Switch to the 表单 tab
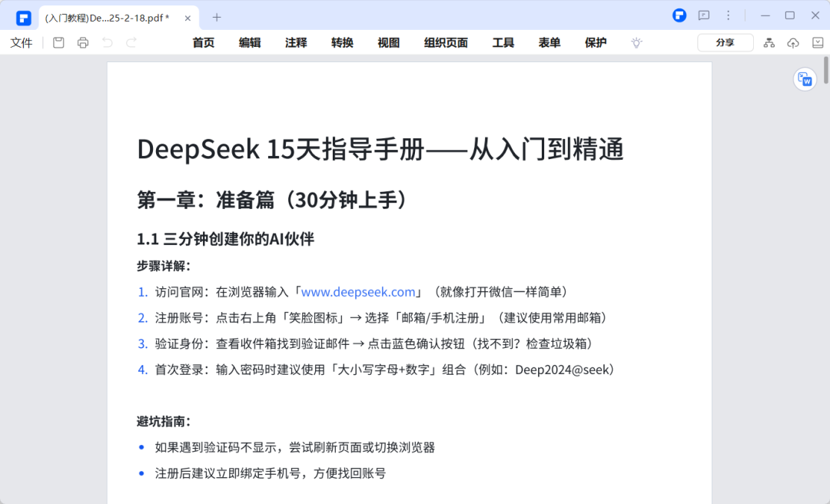 click(549, 43)
